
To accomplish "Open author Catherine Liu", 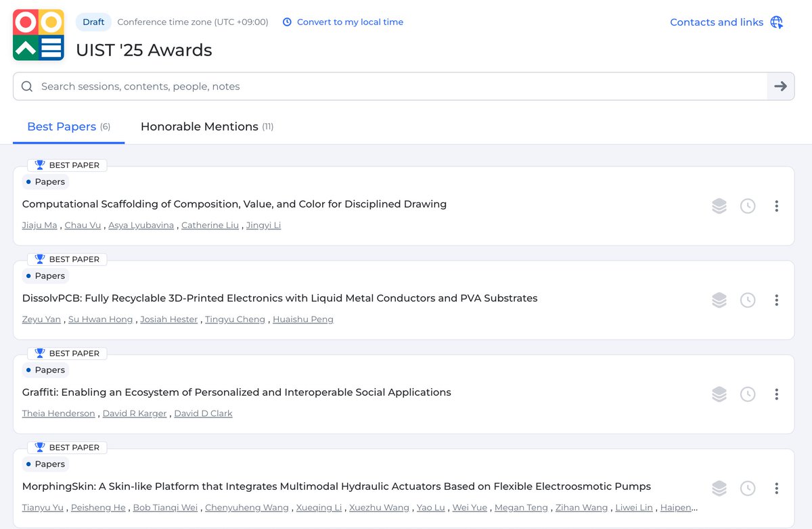I will [210, 225].
